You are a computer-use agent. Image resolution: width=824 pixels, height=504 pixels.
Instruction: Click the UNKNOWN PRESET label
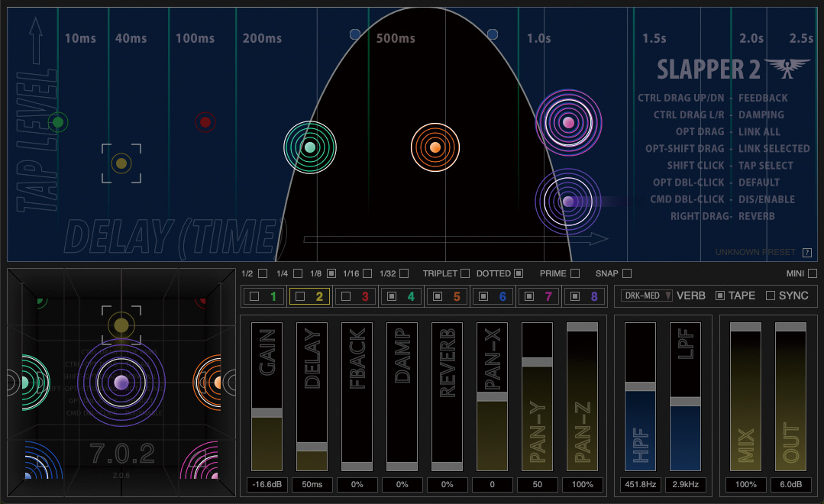(755, 252)
